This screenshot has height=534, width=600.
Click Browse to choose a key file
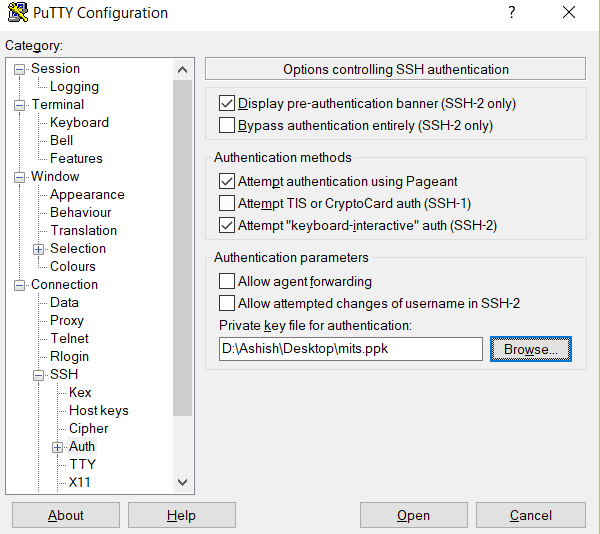tap(531, 349)
